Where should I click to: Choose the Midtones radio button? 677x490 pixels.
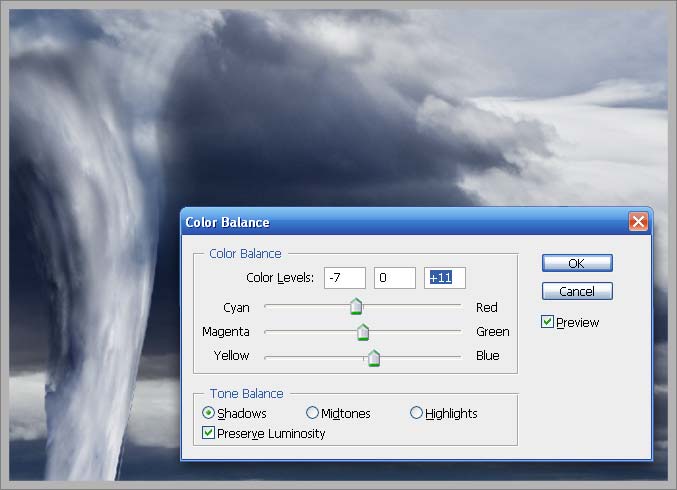(313, 413)
